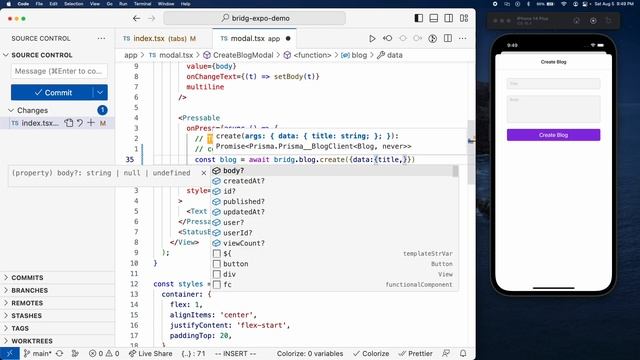Open View menu in macOS menu bar
This screenshot has height=360, width=640.
click(95, 4)
